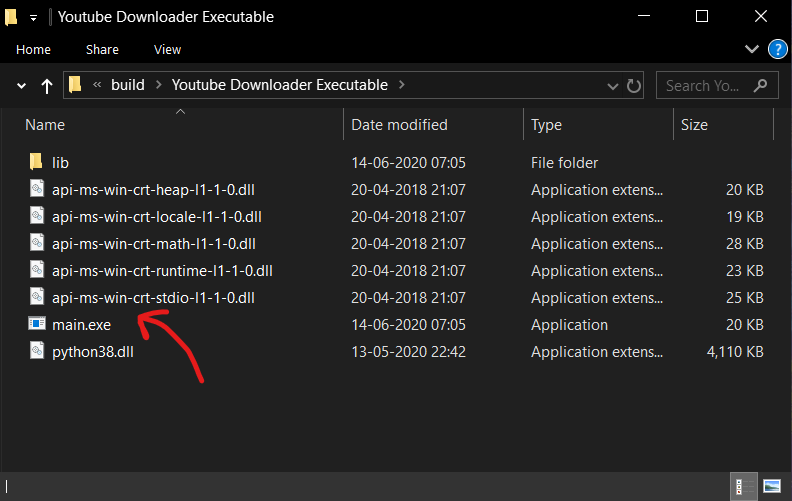Click the 23 KB size value

pos(745,271)
